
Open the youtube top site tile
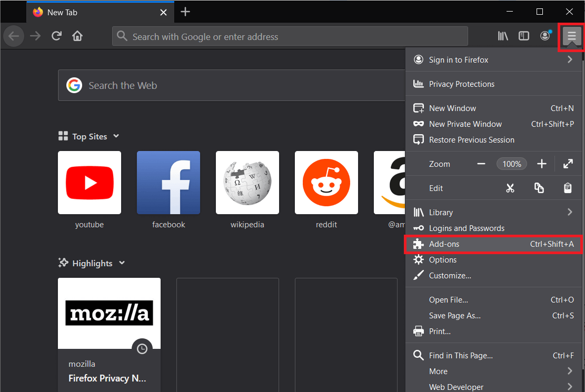coord(90,183)
